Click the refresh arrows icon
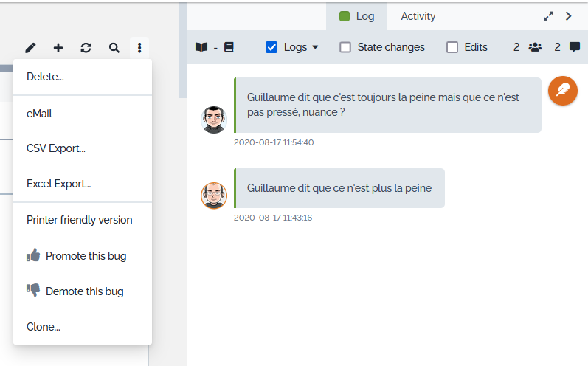588x366 pixels. [86, 48]
